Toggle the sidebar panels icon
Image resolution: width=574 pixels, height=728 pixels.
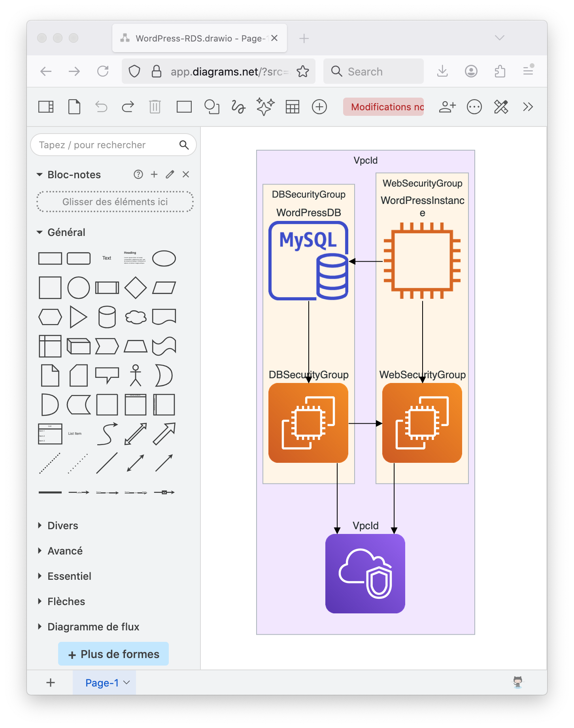click(x=46, y=107)
